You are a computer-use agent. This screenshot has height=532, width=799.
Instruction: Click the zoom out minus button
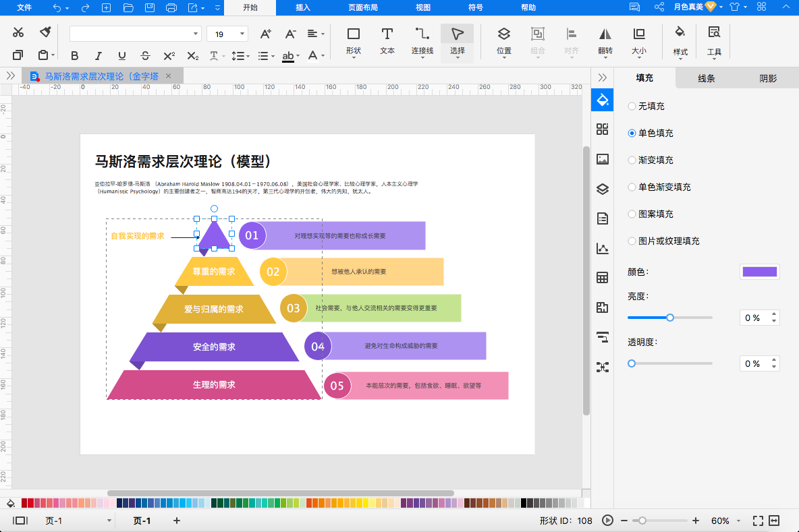(624, 521)
